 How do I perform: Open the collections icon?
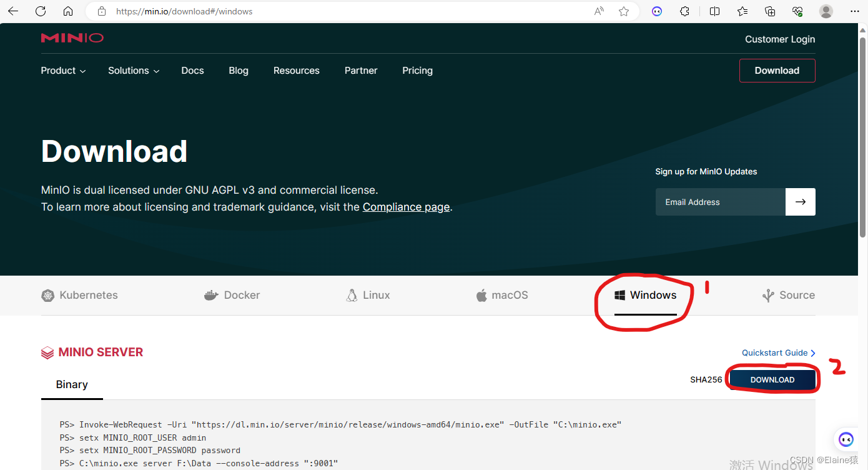(770, 11)
